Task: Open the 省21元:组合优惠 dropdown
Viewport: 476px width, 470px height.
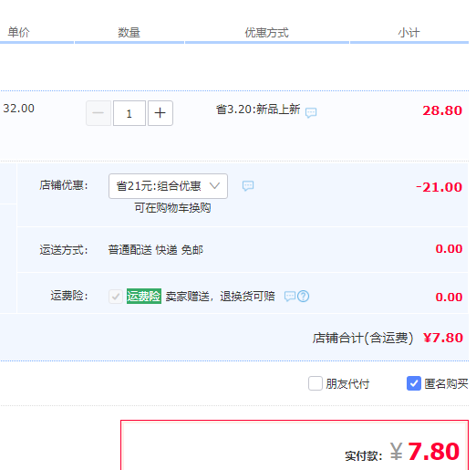Action: tap(168, 186)
